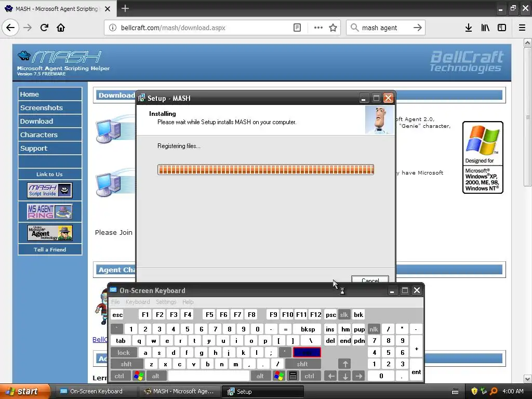Click the Uses Microsoft Agent Technology banner
532x399 pixels.
tap(49, 233)
